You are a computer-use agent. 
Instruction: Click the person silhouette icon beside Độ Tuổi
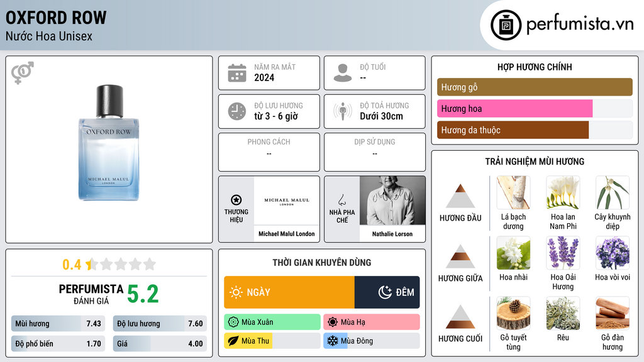click(x=343, y=73)
